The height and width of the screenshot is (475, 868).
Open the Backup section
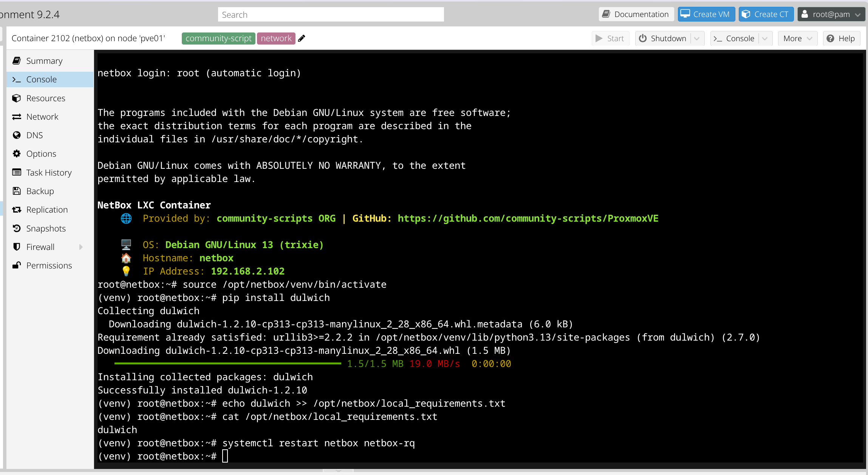click(50, 191)
